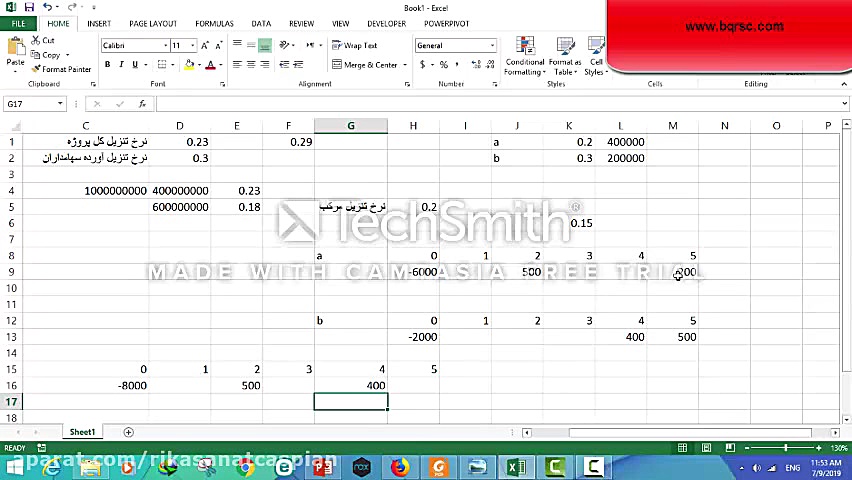
Task: Open the Borders dropdown arrow
Action: point(173,65)
